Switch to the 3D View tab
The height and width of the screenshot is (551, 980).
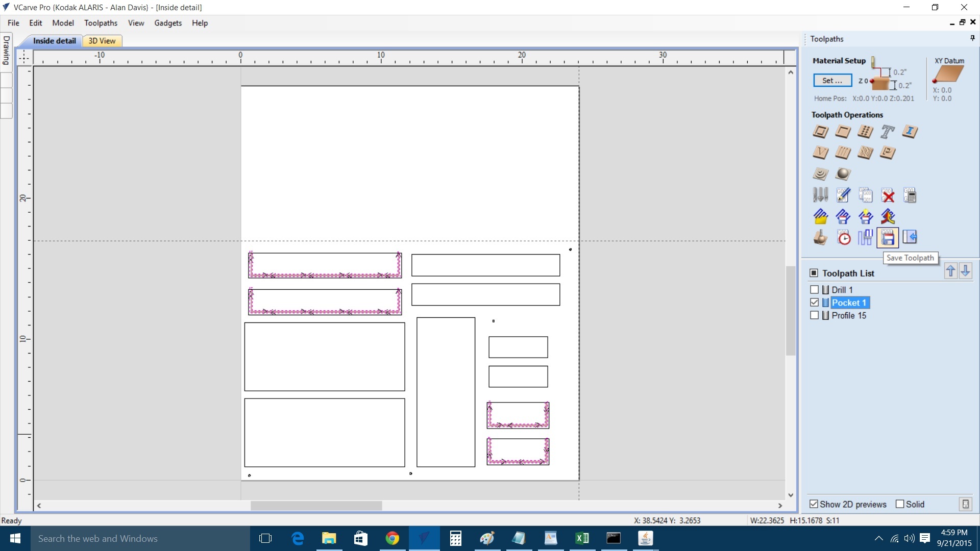(x=102, y=41)
